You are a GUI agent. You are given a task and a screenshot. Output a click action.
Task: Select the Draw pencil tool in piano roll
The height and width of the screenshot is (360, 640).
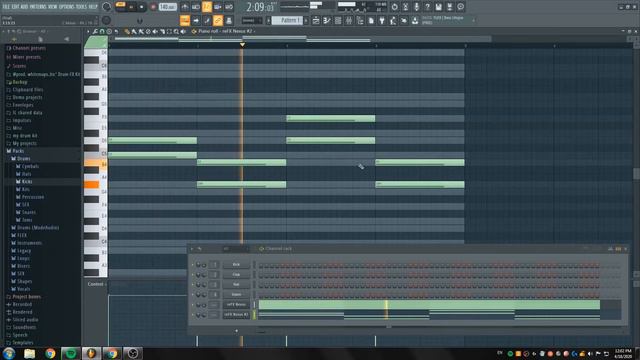(127, 31)
